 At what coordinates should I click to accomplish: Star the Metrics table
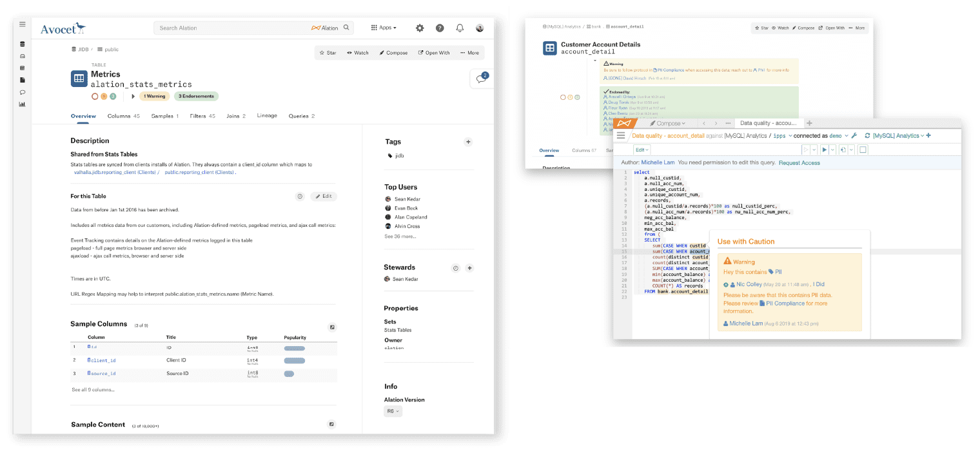pyautogui.click(x=328, y=53)
